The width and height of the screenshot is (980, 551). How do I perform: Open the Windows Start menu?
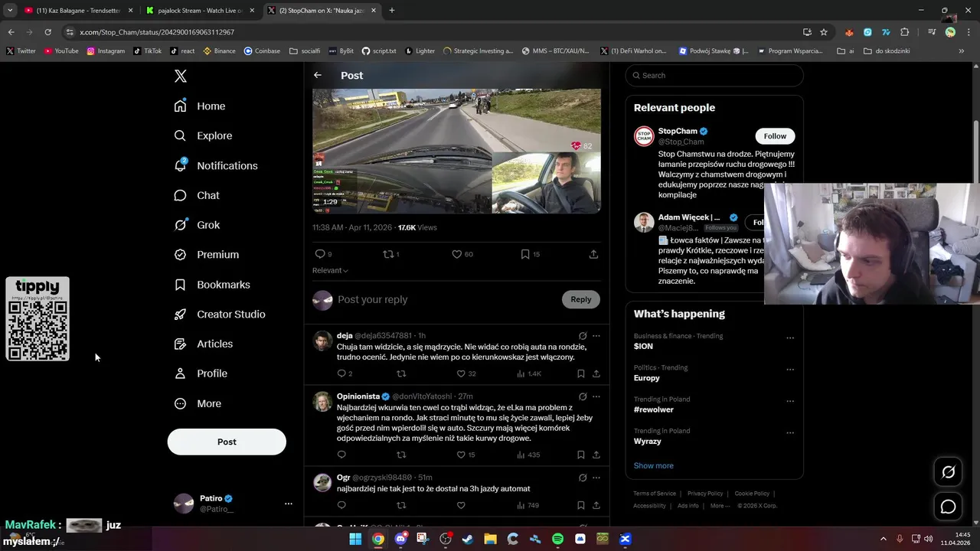[x=355, y=539]
